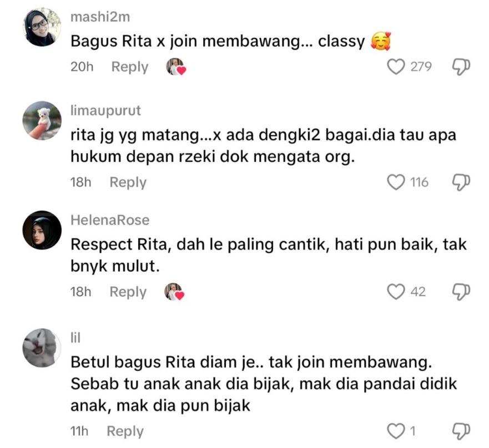Image resolution: width=489 pixels, height=448 pixels.
Task: Like mashi2m's comment with the heart icon
Action: click(x=396, y=67)
